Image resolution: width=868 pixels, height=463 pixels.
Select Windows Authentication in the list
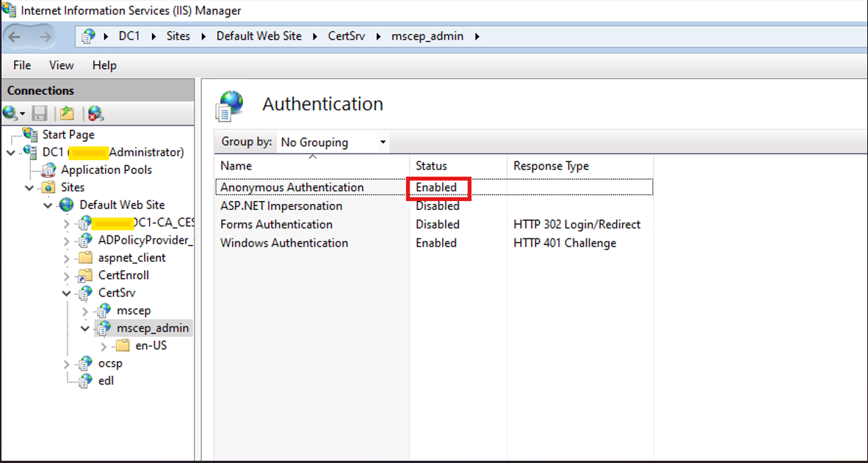pyautogui.click(x=283, y=243)
